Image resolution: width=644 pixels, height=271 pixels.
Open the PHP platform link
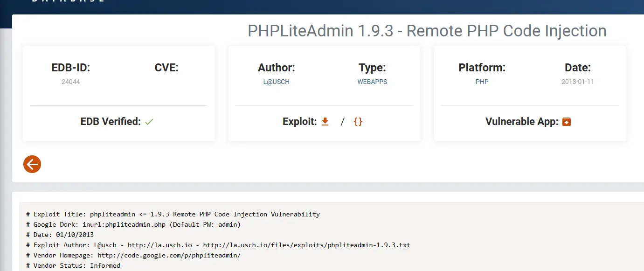(482, 82)
